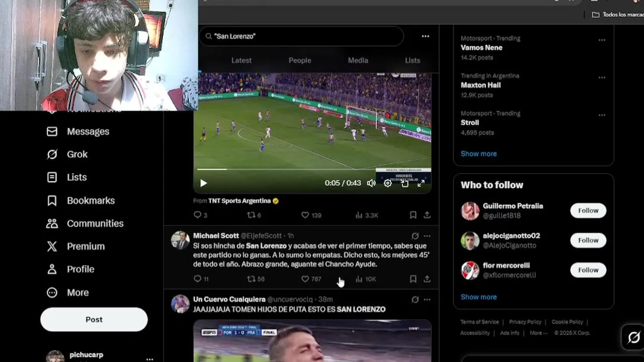The image size is (644, 362).
Task: Click the search box containing "San Lorenzo"
Action: pos(302,36)
